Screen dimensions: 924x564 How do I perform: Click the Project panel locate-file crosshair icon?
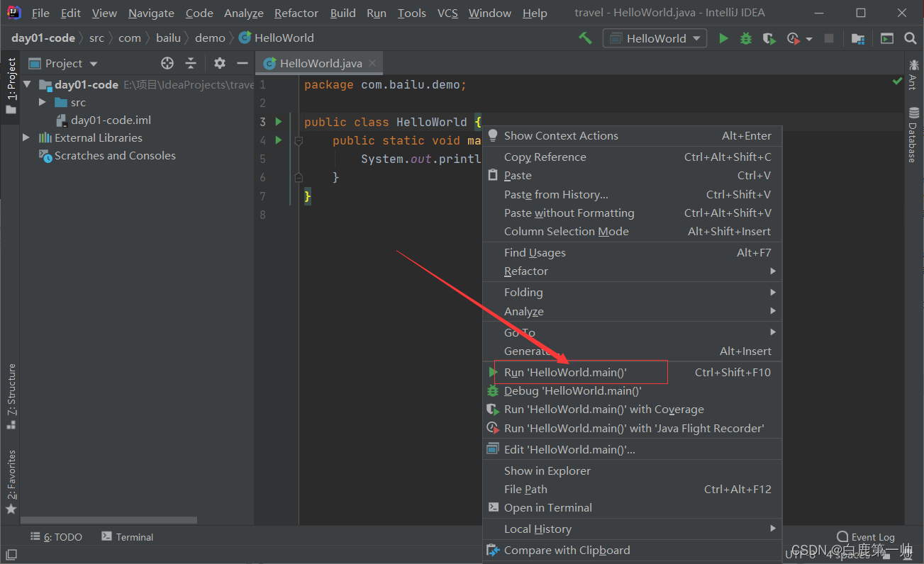coord(167,63)
